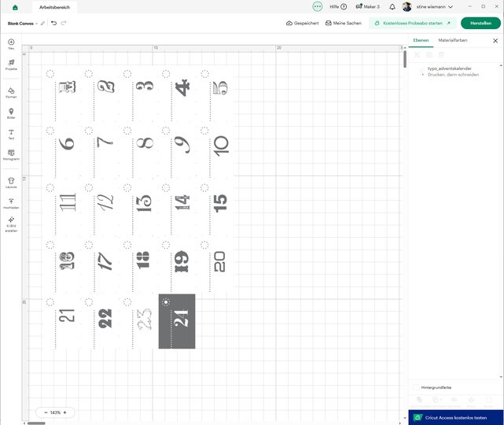The height and width of the screenshot is (425, 504).
Task: Open the Maker 3 machine selector
Action: pos(368,6)
